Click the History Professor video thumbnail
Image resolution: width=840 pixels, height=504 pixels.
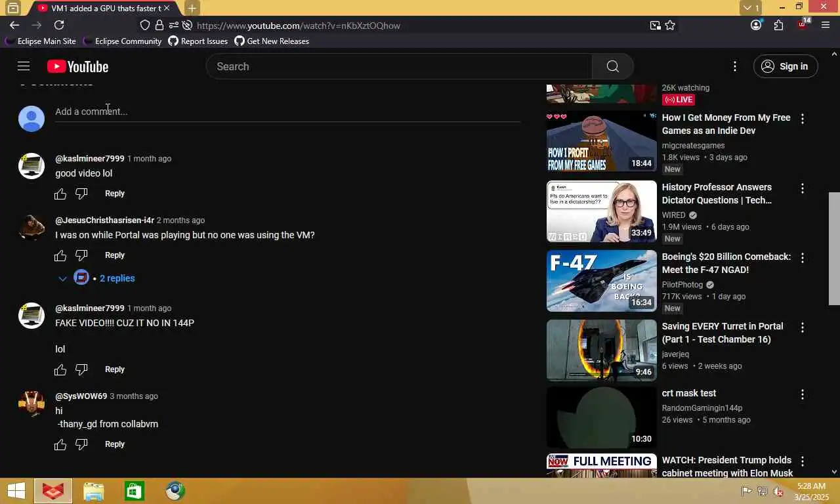601,211
